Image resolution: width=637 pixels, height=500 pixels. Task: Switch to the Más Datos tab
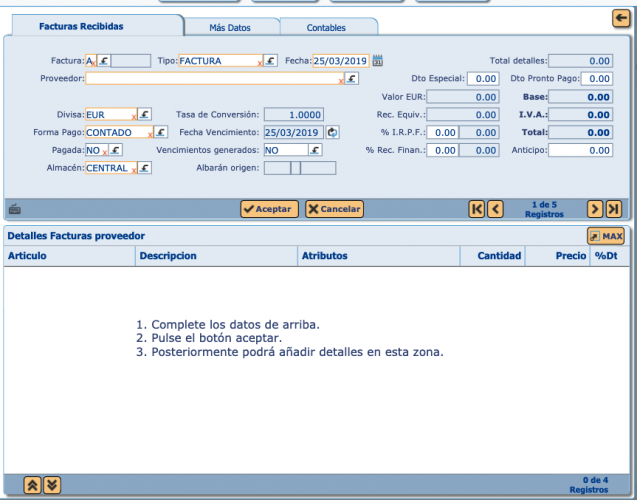click(x=230, y=27)
